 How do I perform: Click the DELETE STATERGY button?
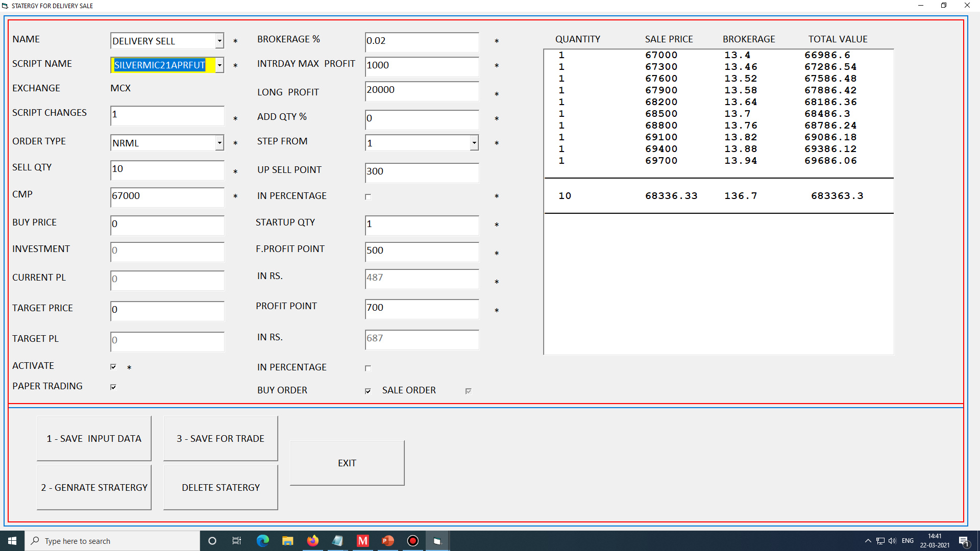point(220,488)
